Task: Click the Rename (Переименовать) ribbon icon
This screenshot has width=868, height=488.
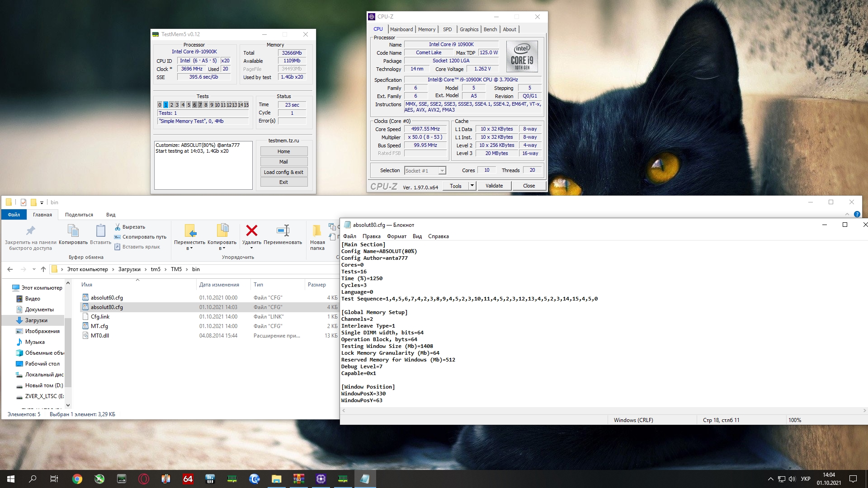Action: pos(283,231)
